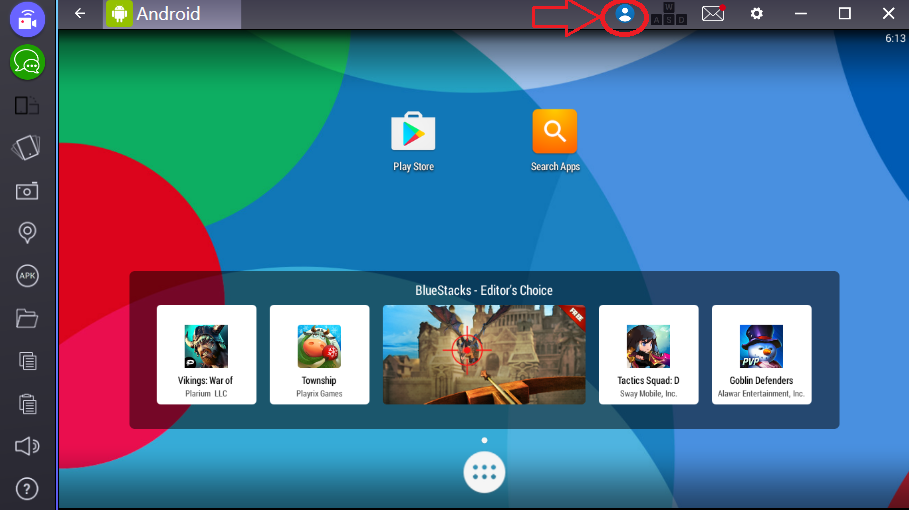Open the user account profile icon
The width and height of the screenshot is (909, 510).
pyautogui.click(x=624, y=14)
